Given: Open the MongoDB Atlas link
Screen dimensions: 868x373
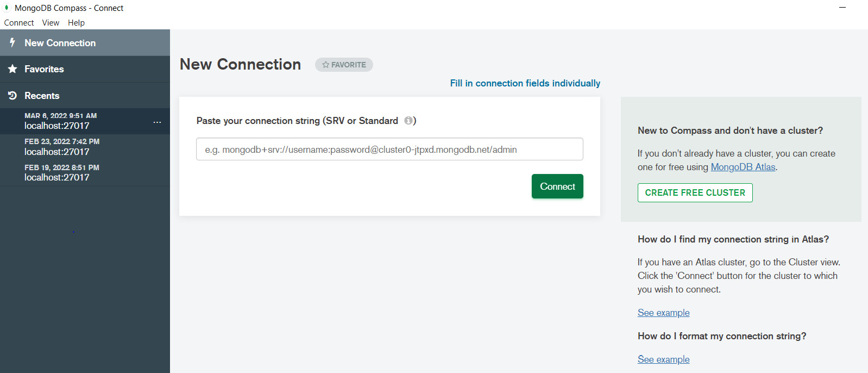Looking at the screenshot, I should coord(742,167).
